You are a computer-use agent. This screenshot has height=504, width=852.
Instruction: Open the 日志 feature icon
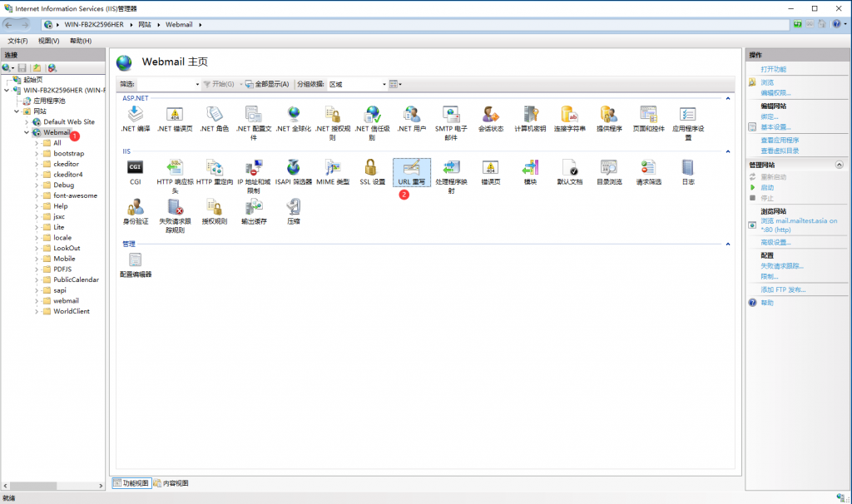688,172
